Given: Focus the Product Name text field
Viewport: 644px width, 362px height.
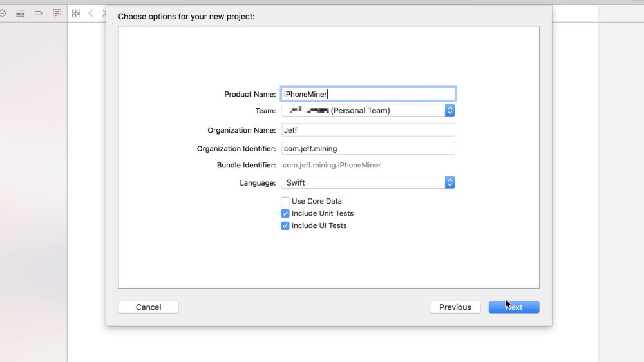Looking at the screenshot, I should (368, 94).
